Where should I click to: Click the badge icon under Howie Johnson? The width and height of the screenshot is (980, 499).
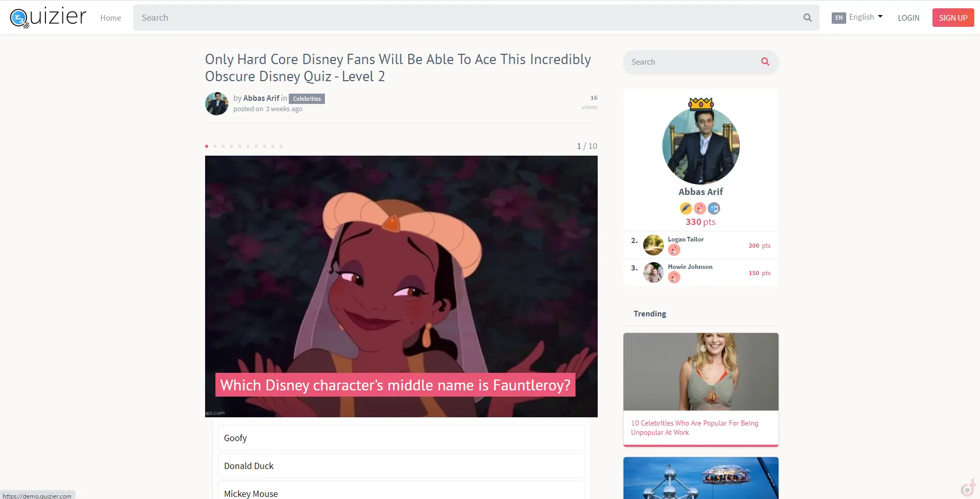click(x=674, y=278)
